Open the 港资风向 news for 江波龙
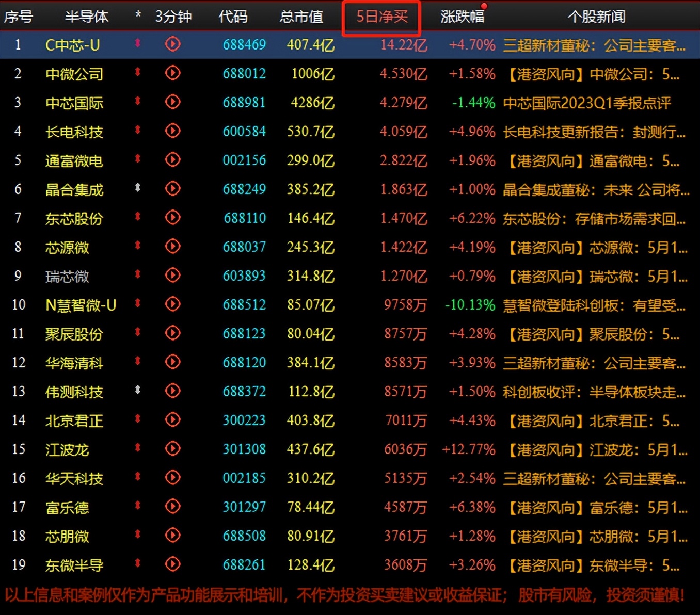This screenshot has height=615, width=700. pos(596,450)
